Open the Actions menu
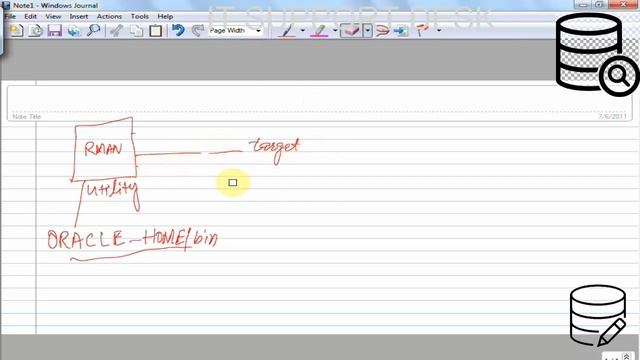Image resolution: width=640 pixels, height=360 pixels. click(109, 16)
